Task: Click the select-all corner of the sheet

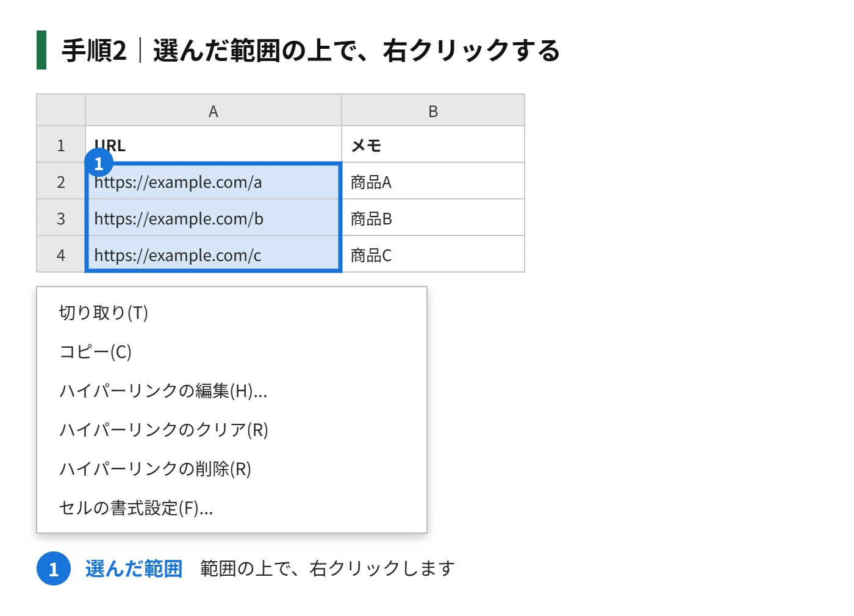Action: [x=61, y=110]
